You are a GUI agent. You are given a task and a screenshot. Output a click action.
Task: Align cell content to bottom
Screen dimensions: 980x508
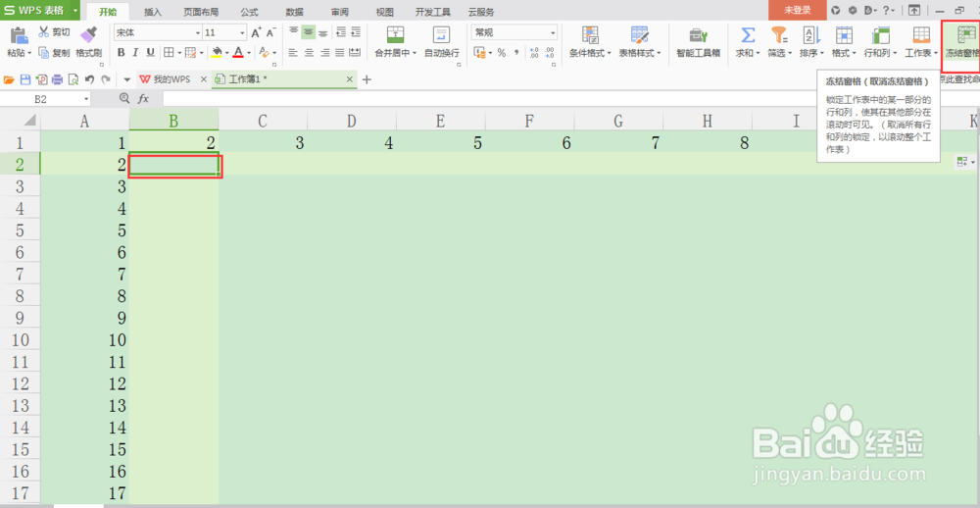point(323,32)
